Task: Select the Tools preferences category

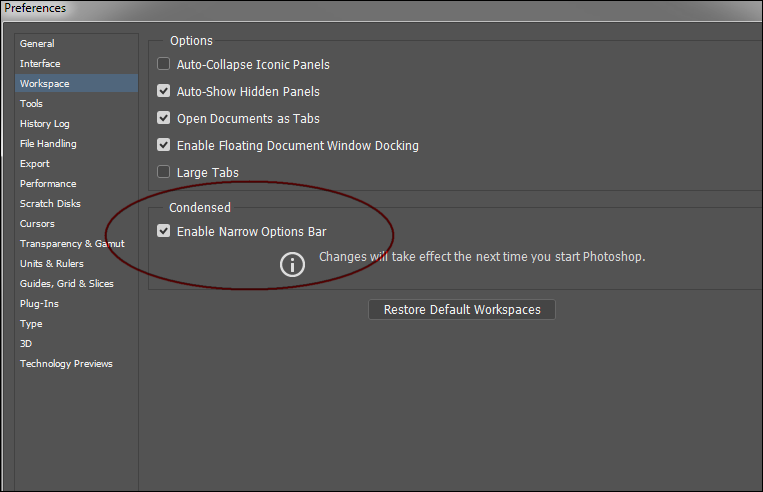Action: point(31,103)
